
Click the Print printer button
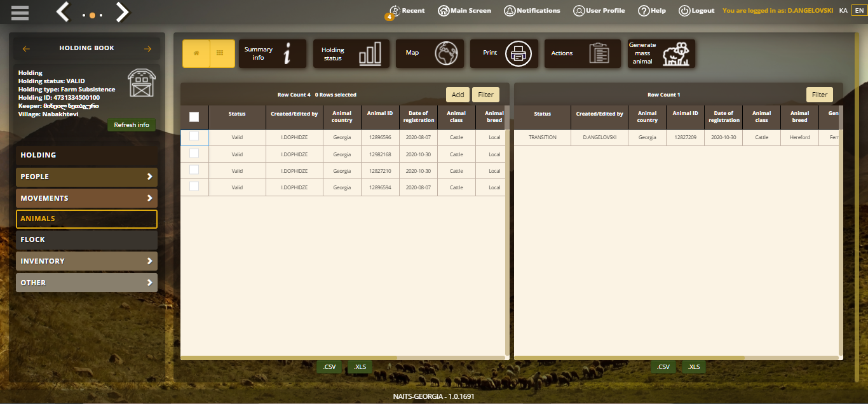(505, 53)
